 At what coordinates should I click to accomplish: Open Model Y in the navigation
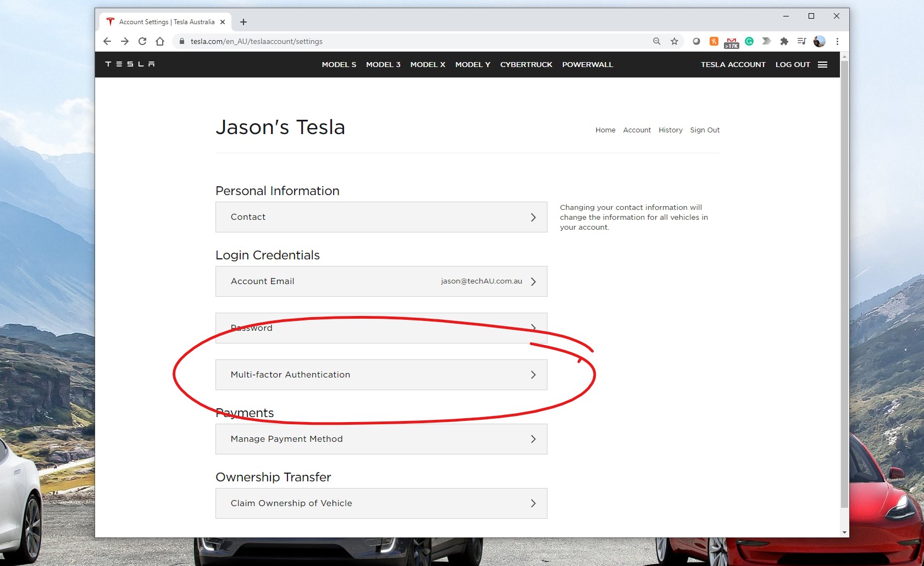coord(473,64)
